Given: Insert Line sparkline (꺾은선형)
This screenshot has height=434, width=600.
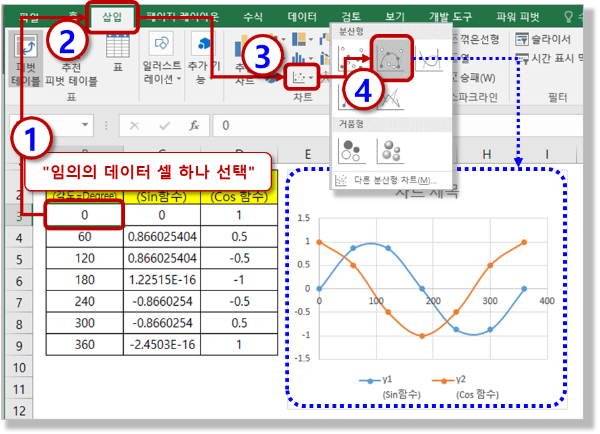Looking at the screenshot, I should pos(477,39).
